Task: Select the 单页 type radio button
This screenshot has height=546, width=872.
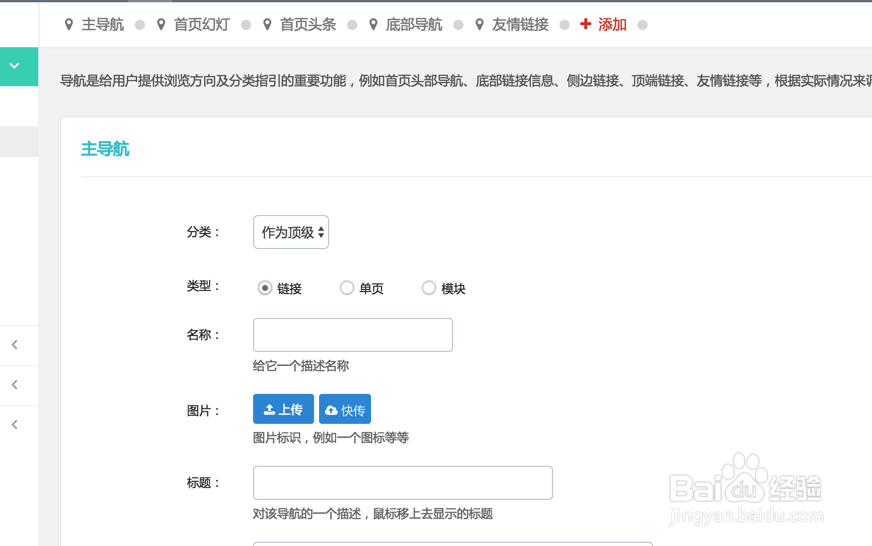Action: [x=347, y=287]
